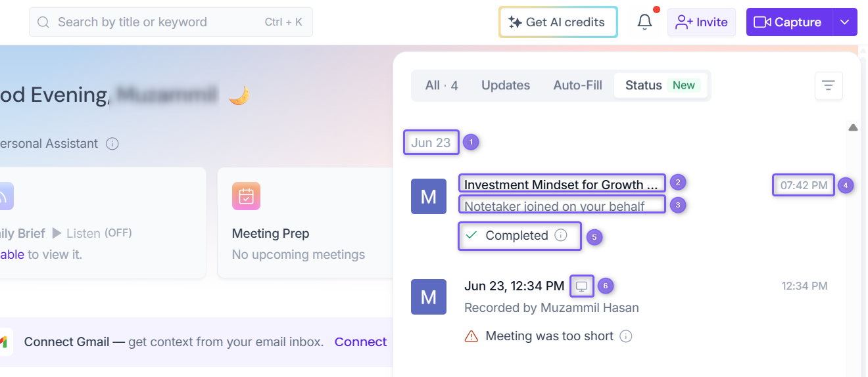
Task: Click the info icon beside Meeting was too short
Action: pos(626,336)
